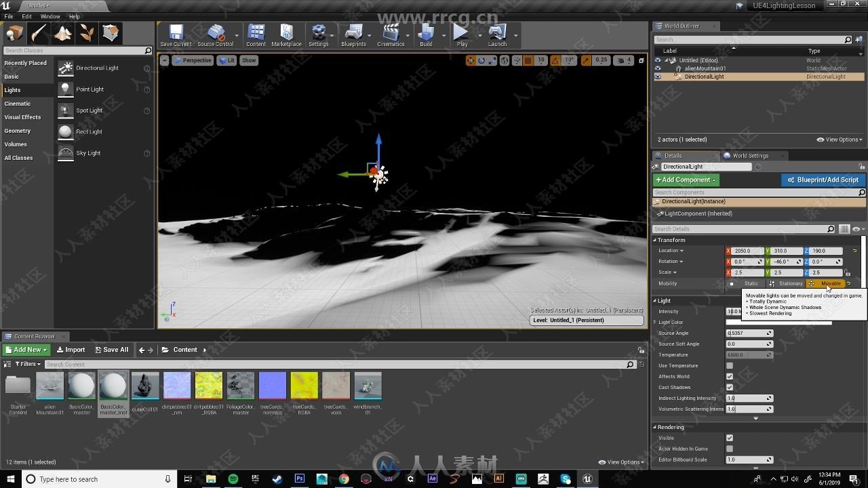Image resolution: width=868 pixels, height=488 pixels.
Task: Toggle rotation snapping triangle icon
Action: pos(555,60)
